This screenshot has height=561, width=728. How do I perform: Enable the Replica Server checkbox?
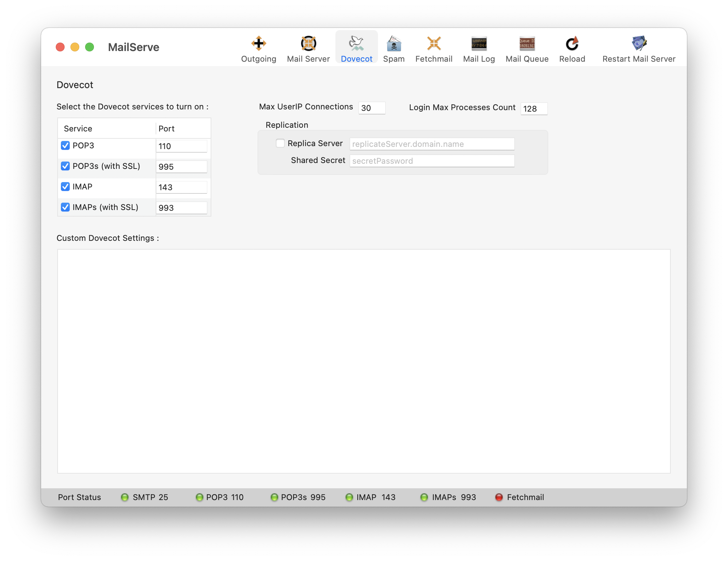280,144
